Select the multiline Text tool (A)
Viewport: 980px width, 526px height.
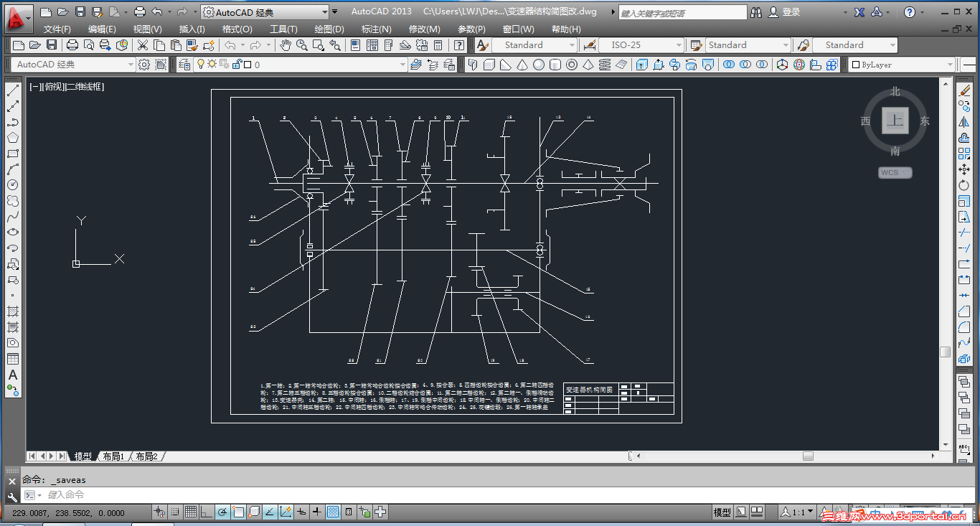click(x=13, y=375)
